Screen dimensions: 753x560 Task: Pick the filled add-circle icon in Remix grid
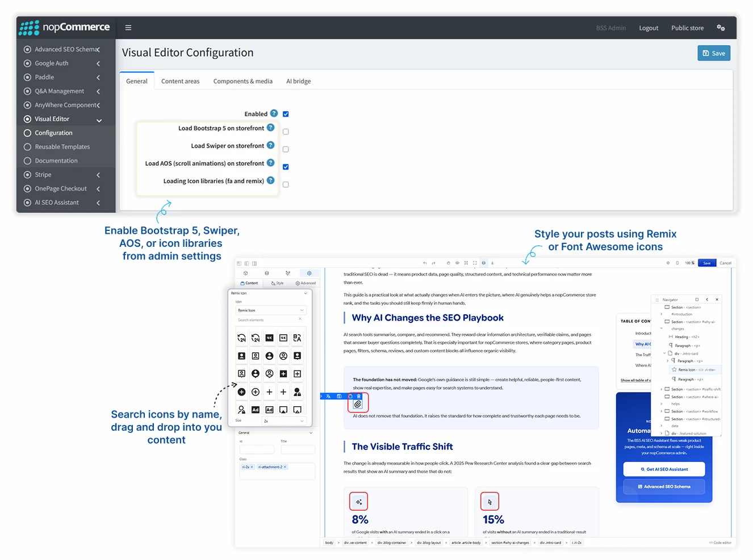point(241,391)
